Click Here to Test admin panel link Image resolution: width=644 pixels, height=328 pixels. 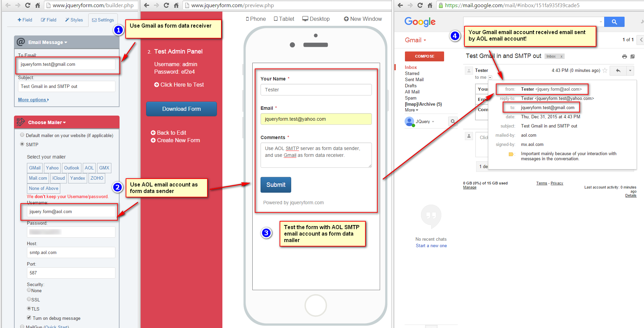click(179, 85)
